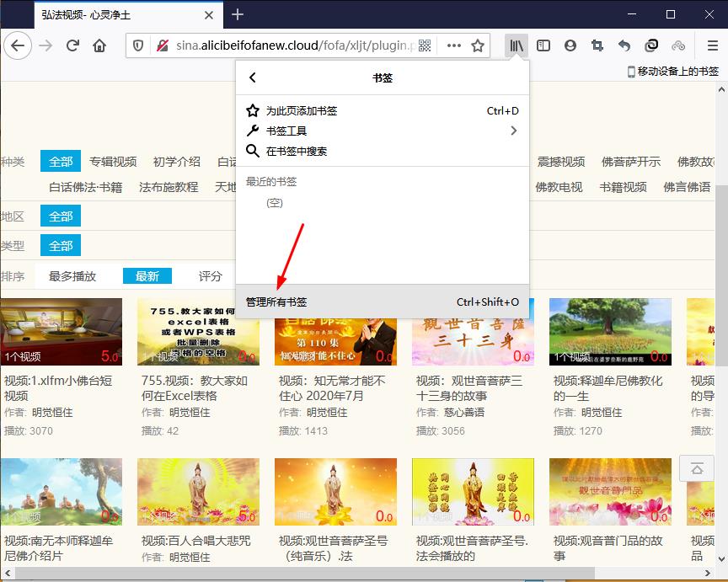Screen dimensions: 728x582
Task: Click the vertical scrollbar up arrow
Action: pos(721,88)
